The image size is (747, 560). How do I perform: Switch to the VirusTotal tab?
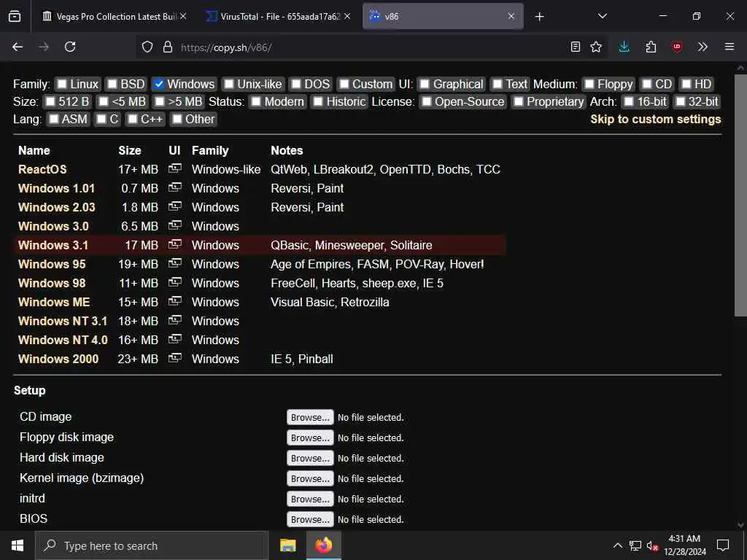pos(279,16)
